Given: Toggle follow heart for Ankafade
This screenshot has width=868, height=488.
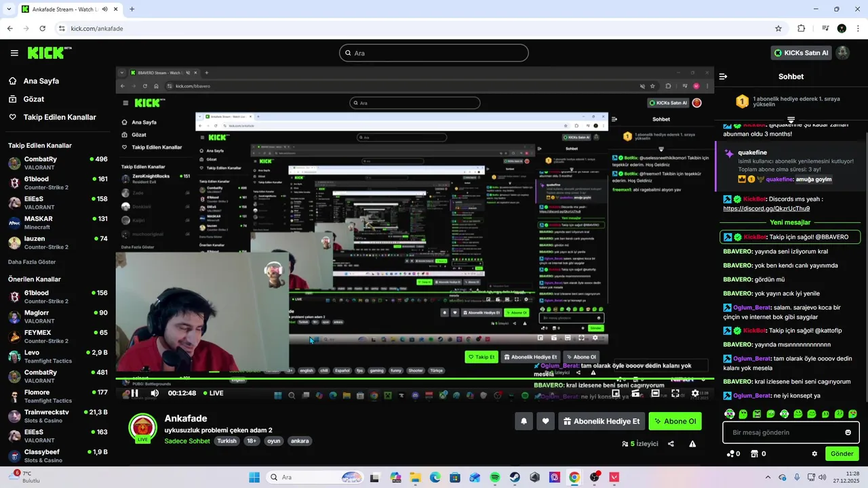Looking at the screenshot, I should (x=545, y=421).
